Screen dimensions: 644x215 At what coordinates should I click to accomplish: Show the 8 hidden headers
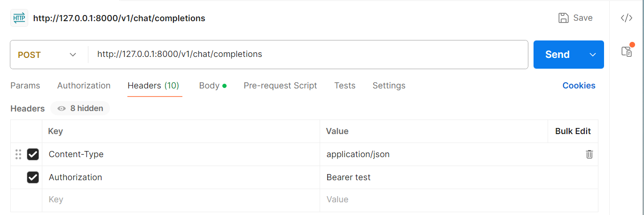pyautogui.click(x=80, y=108)
